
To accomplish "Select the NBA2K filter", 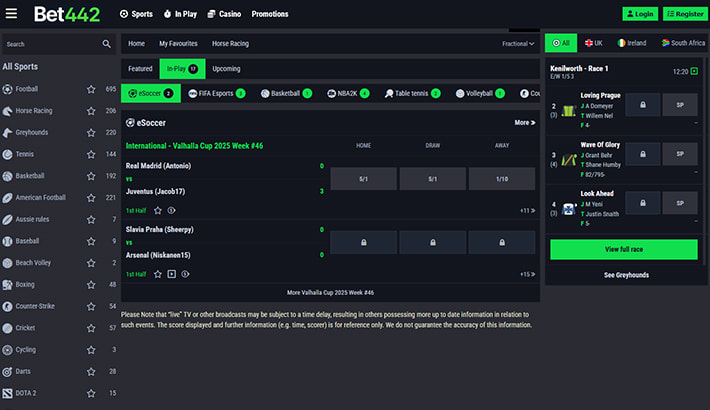I will pyautogui.click(x=348, y=93).
